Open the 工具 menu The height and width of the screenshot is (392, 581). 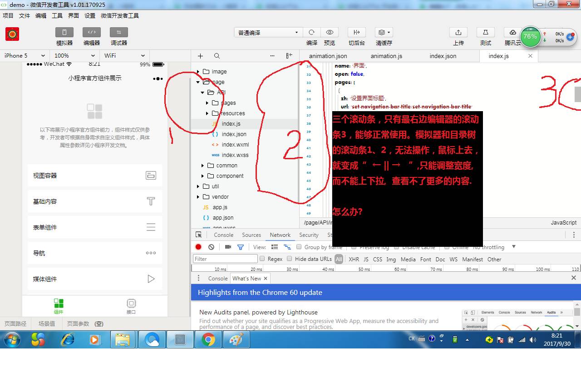pos(57,15)
